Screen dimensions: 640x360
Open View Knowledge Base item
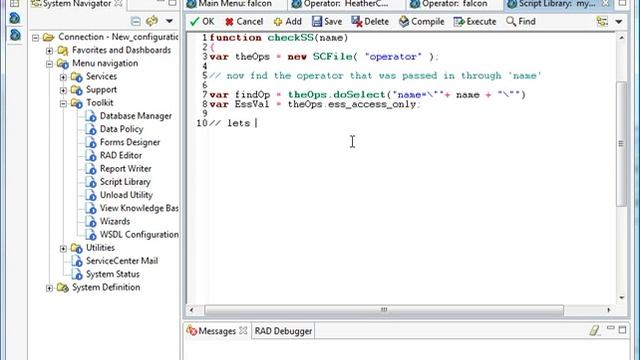(x=139, y=208)
